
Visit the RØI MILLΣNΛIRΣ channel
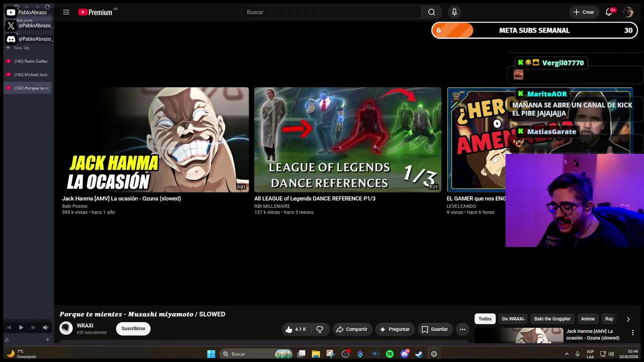pyautogui.click(x=272, y=206)
